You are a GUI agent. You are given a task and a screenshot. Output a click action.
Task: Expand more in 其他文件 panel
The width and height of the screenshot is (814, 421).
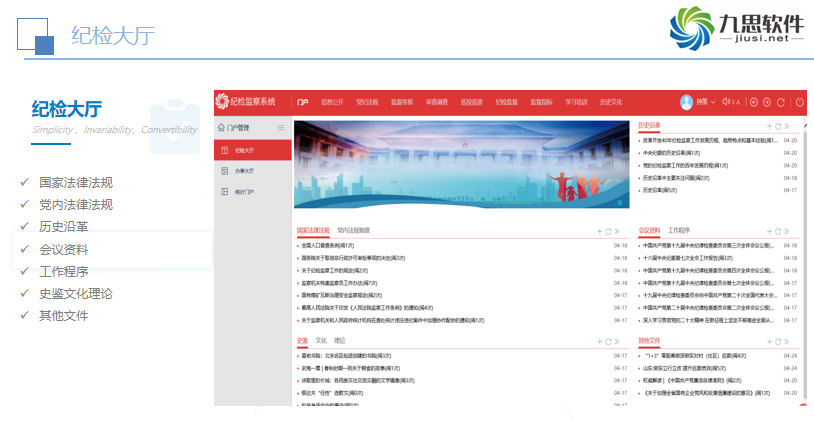coord(787,342)
